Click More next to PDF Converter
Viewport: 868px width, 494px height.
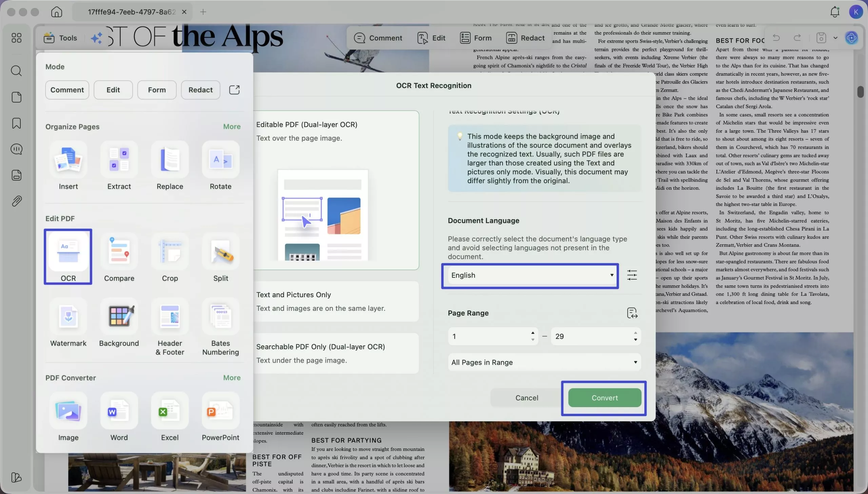point(232,378)
